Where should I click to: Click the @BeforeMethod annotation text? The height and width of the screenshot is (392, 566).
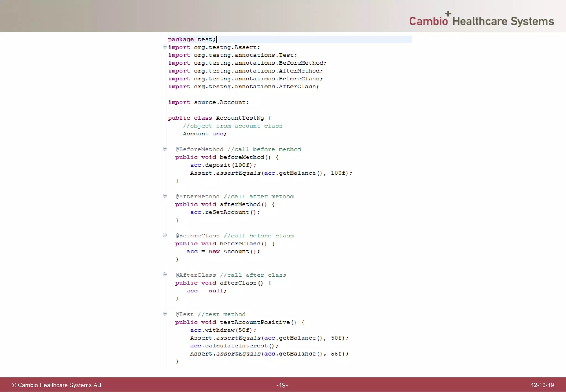200,150
